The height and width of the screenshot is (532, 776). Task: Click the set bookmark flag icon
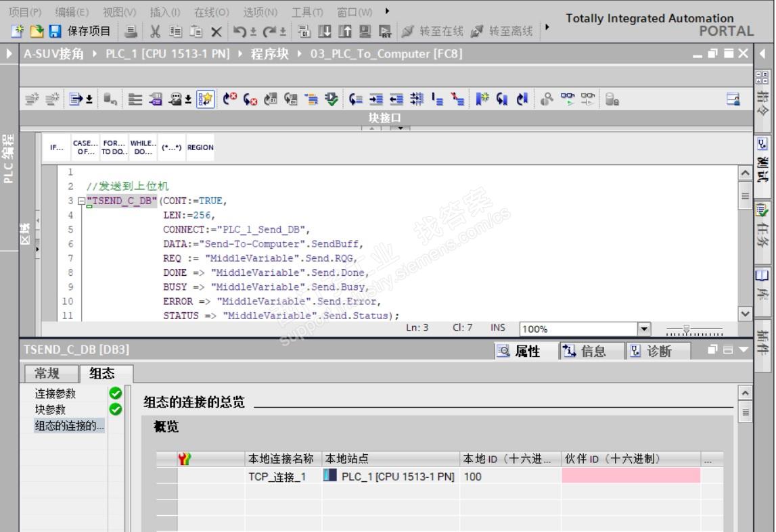point(482,99)
